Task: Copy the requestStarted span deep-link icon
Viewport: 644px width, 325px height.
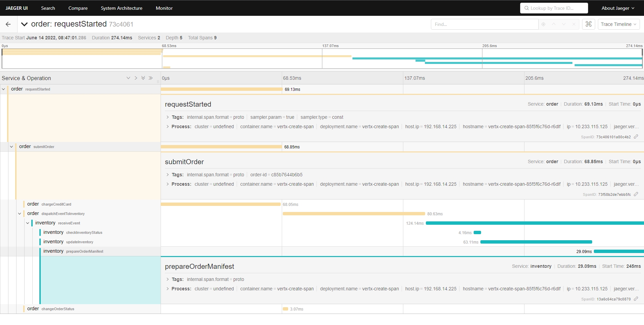Action: tap(636, 137)
